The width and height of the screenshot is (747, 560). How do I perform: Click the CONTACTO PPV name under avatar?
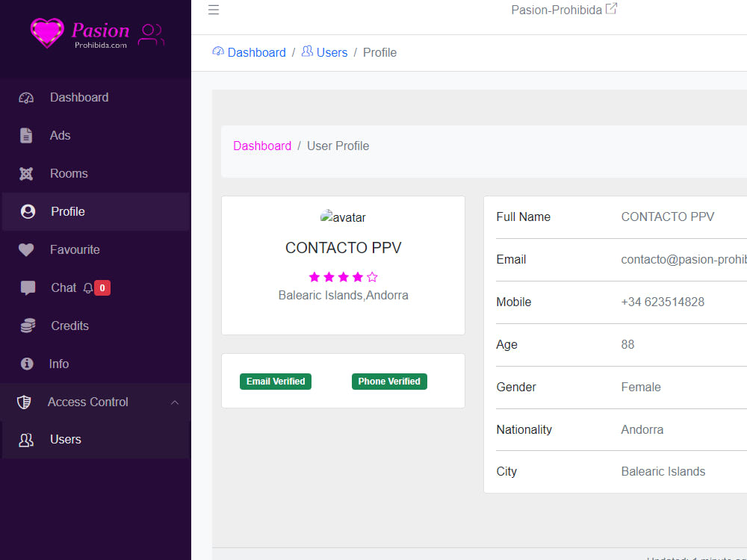click(x=343, y=248)
